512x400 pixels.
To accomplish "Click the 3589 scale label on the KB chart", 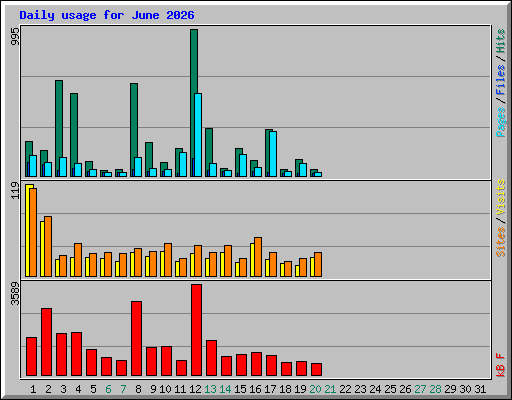I will click(15, 294).
